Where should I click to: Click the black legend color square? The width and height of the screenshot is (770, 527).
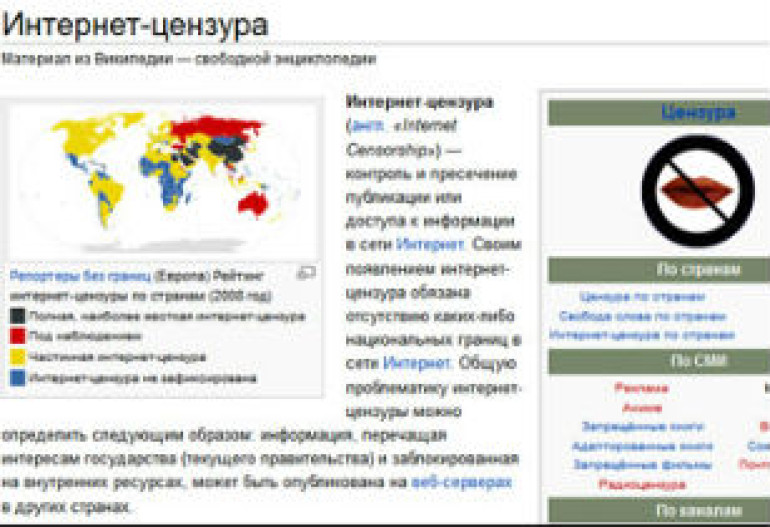[x=18, y=316]
